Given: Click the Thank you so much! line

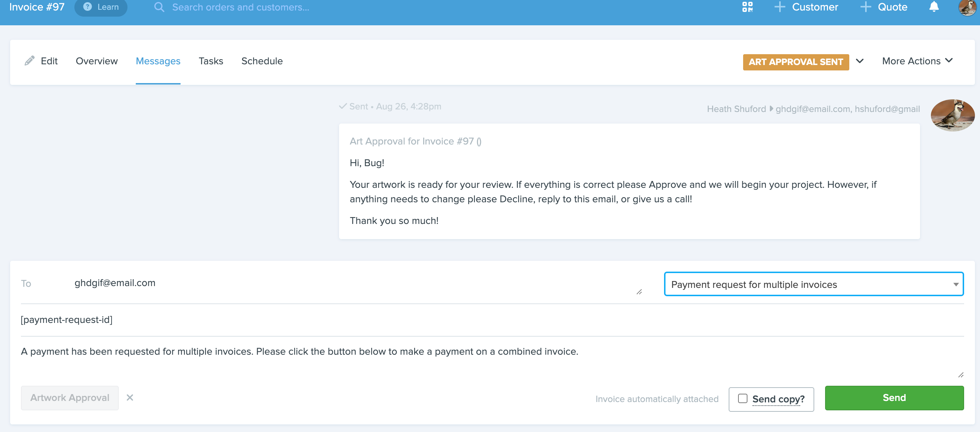Looking at the screenshot, I should click(394, 221).
